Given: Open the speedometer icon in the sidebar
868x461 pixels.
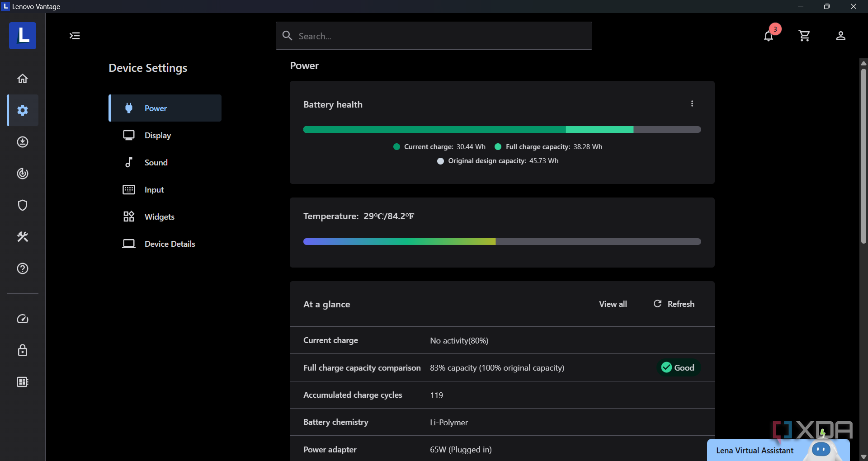Looking at the screenshot, I should pyautogui.click(x=23, y=319).
